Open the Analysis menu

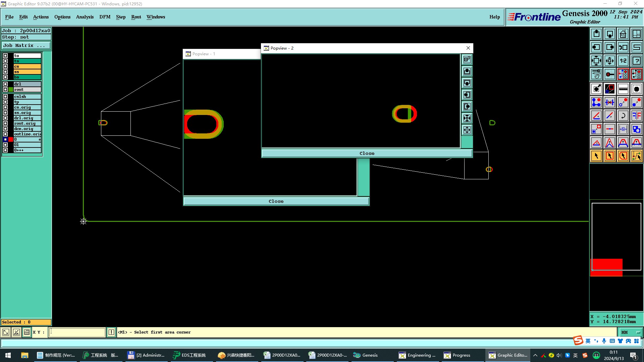tap(85, 17)
